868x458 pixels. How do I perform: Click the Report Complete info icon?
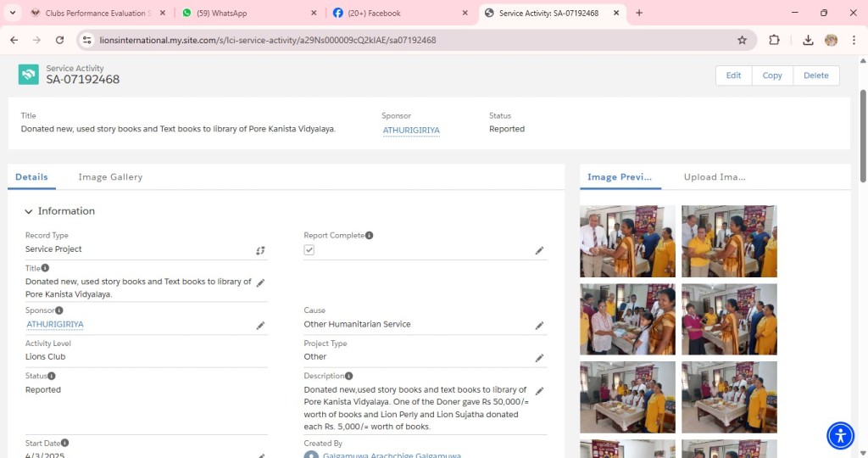coord(370,236)
